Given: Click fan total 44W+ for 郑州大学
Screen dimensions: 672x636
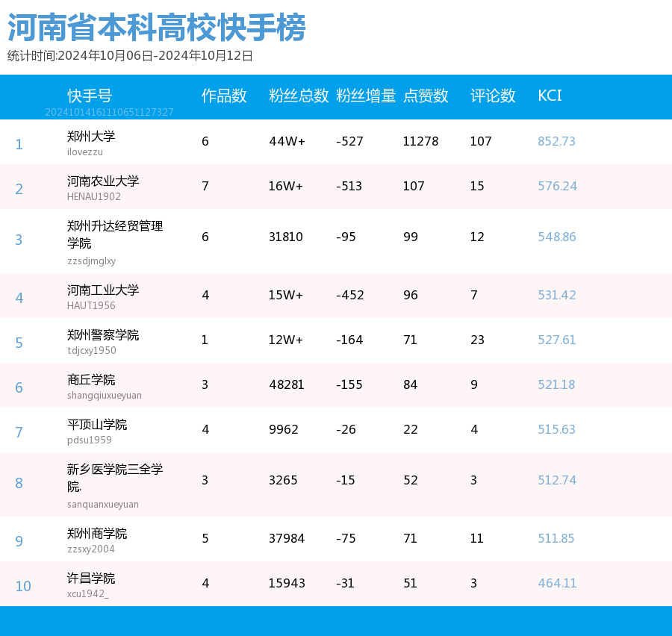Looking at the screenshot, I should point(287,141).
